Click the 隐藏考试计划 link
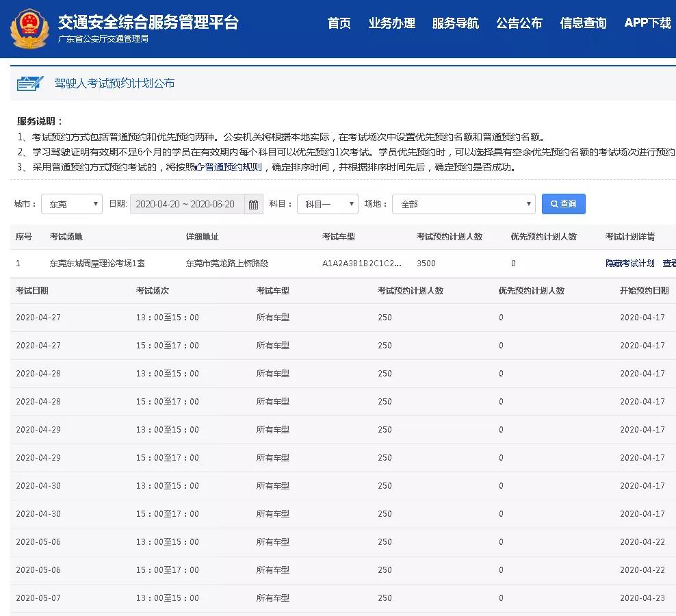Screen dimensions: 676x616 [630, 263]
